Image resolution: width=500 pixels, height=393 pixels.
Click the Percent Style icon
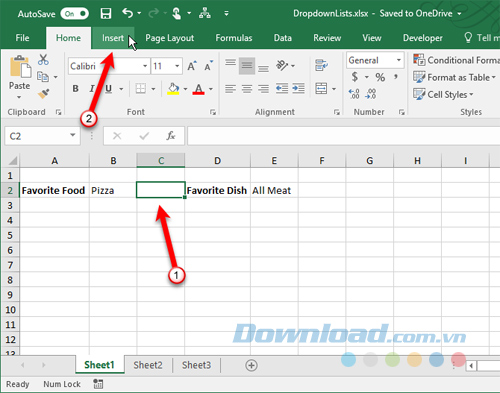(x=380, y=77)
